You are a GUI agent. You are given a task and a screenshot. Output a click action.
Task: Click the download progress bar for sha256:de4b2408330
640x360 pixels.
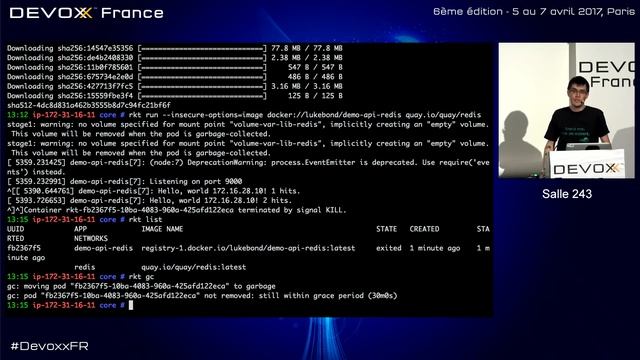[202, 58]
